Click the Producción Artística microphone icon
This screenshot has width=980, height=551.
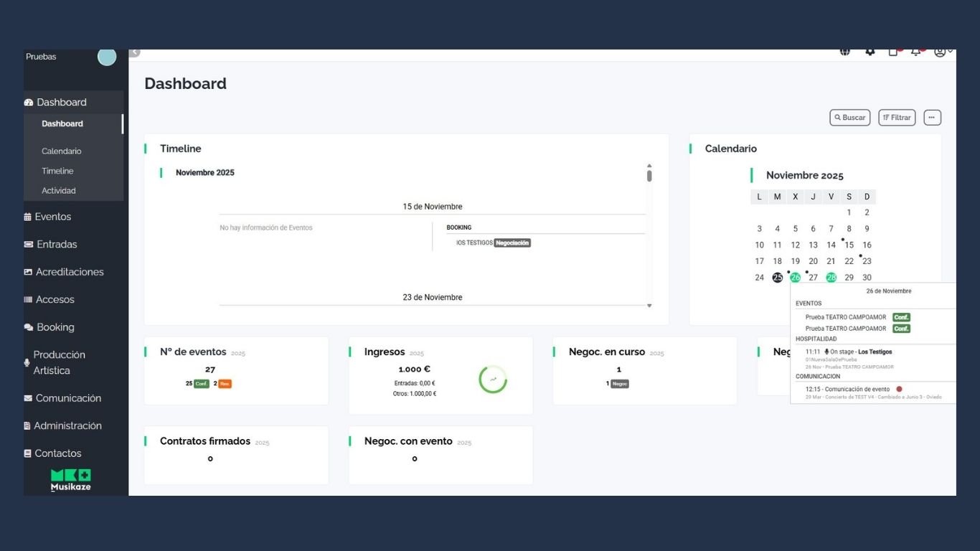pyautogui.click(x=27, y=363)
